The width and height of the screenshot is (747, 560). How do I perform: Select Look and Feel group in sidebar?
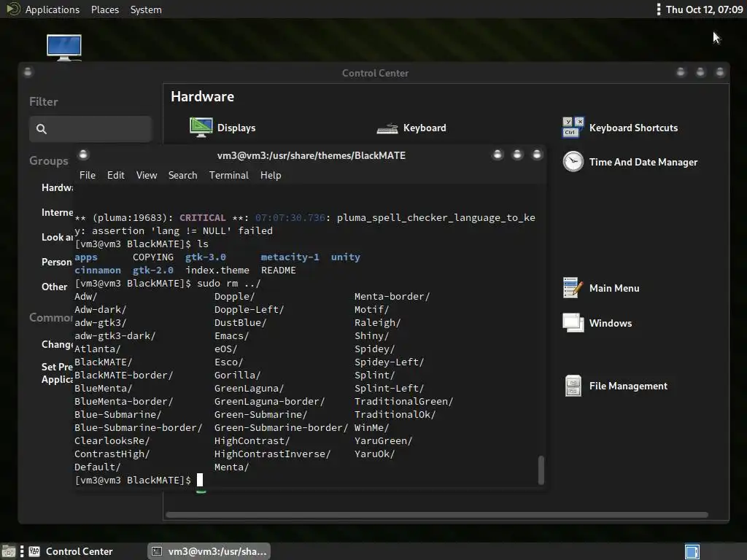coord(57,237)
